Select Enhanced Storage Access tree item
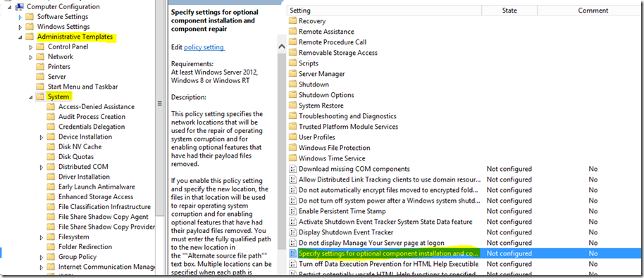Image resolution: width=644 pixels, height=278 pixels. click(96, 197)
